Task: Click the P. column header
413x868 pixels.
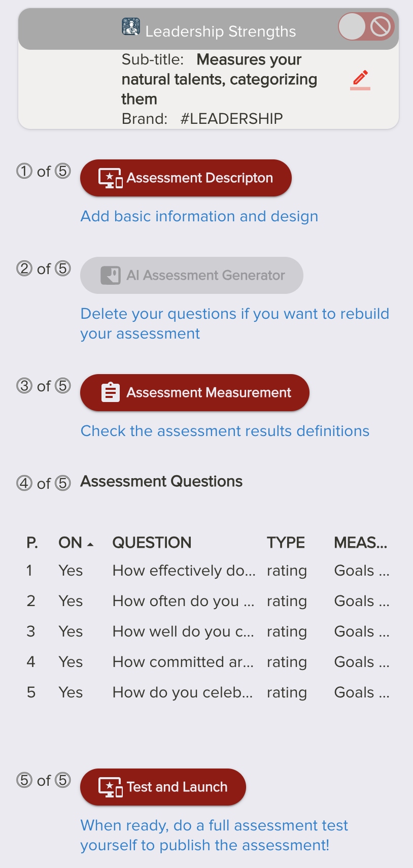Action: tap(32, 543)
